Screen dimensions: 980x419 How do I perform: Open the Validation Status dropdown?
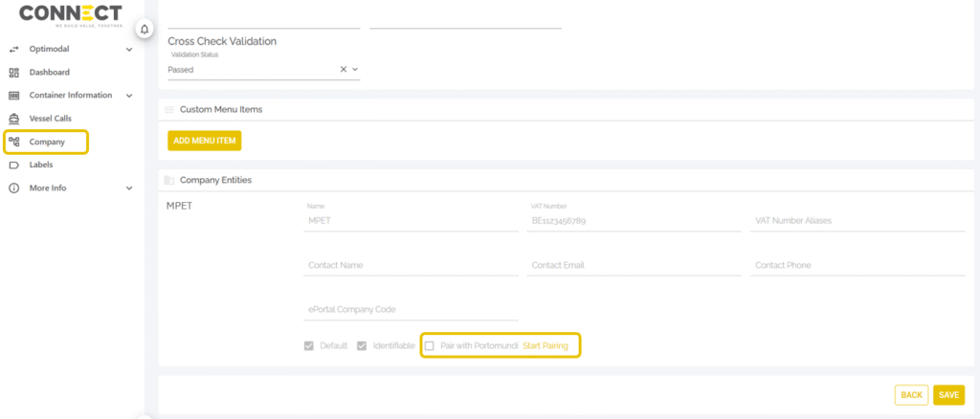tap(355, 70)
